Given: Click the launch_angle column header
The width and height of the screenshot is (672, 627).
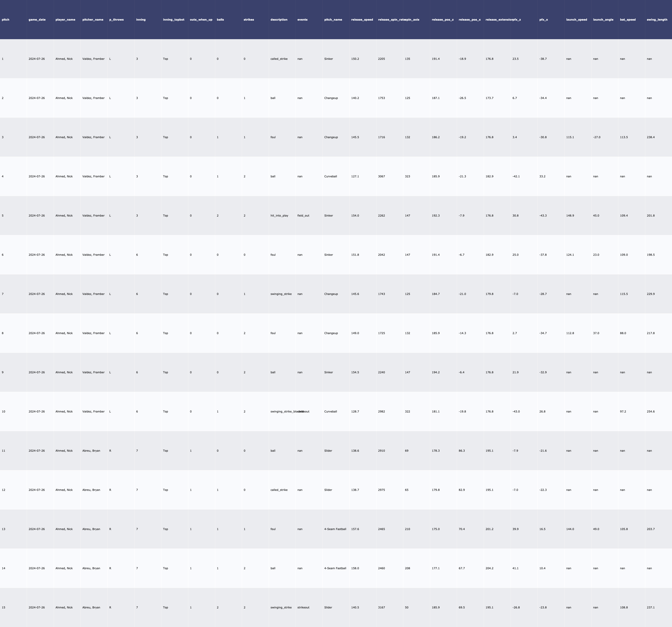Looking at the screenshot, I should click(603, 20).
